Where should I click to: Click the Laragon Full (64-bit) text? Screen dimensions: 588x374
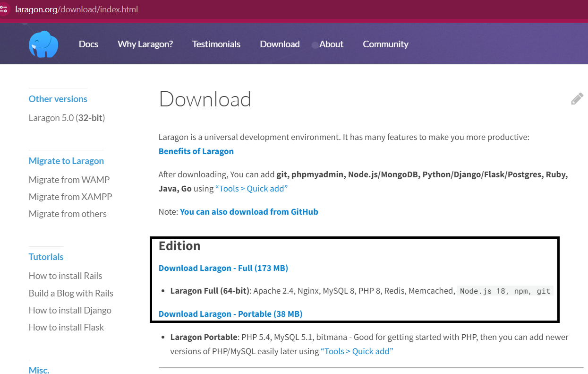[x=210, y=291]
